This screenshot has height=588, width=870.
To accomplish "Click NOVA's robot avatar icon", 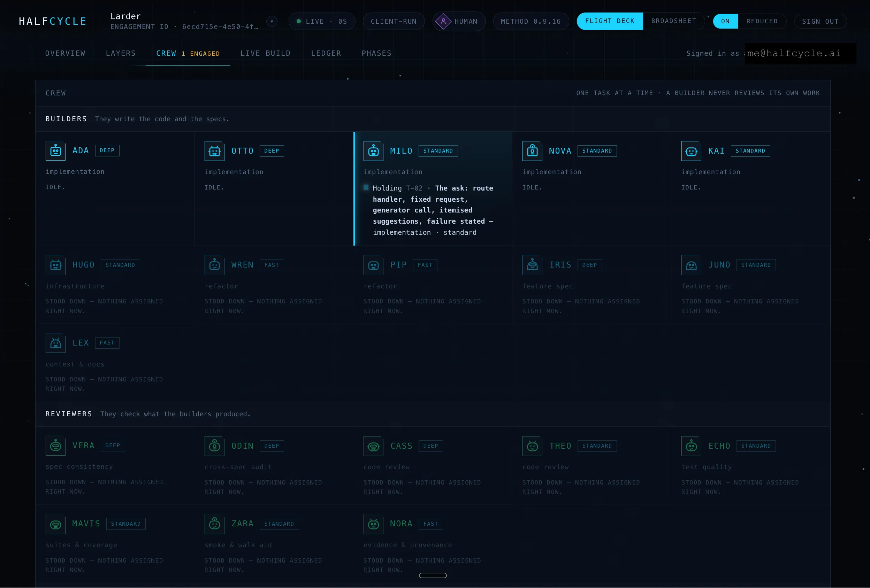I will pyautogui.click(x=532, y=151).
